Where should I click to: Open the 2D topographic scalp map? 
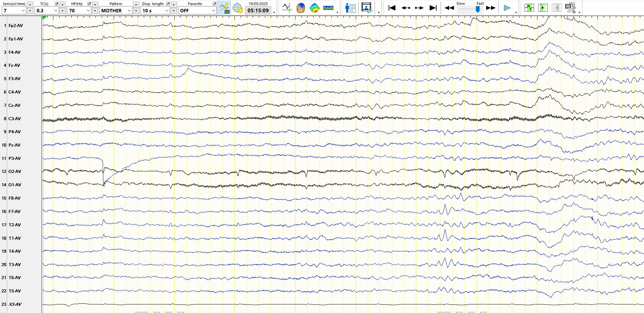(314, 8)
